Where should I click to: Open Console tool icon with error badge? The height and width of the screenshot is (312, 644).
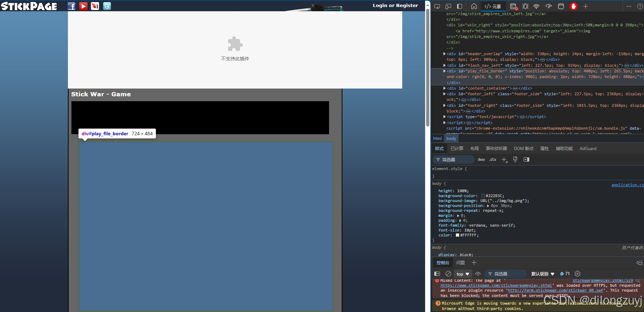[513, 6]
